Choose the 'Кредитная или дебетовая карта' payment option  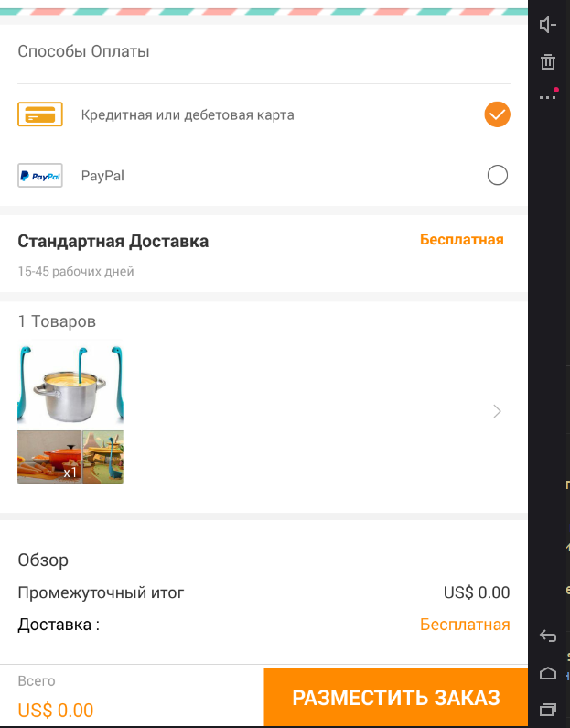coord(188,115)
